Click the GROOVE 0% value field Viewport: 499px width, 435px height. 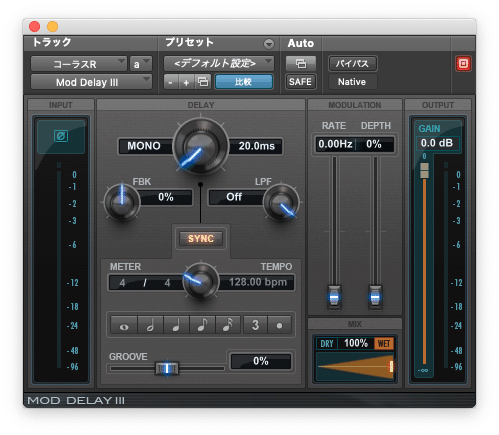tap(261, 361)
